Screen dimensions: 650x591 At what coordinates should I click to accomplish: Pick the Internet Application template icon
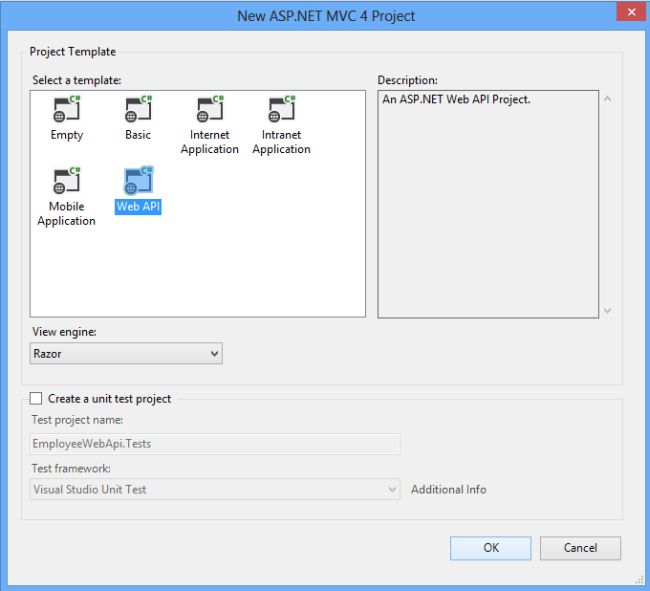click(210, 109)
